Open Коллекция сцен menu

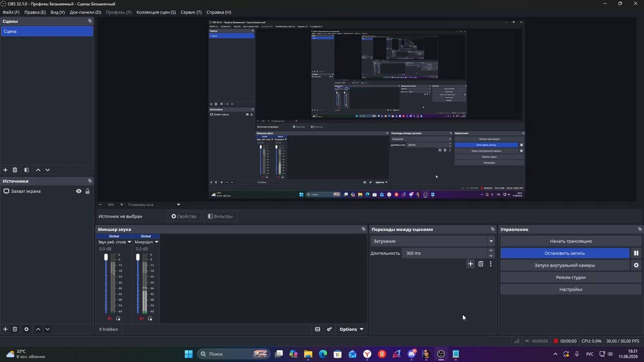point(156,12)
